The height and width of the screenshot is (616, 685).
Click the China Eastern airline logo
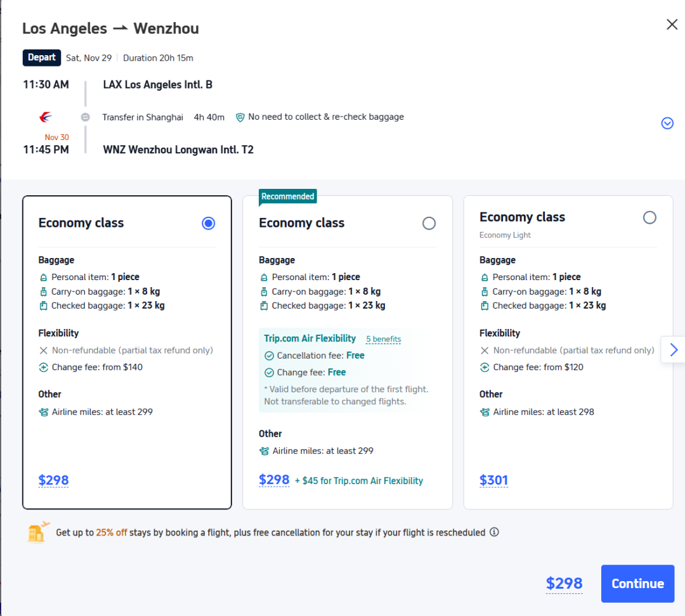point(45,117)
